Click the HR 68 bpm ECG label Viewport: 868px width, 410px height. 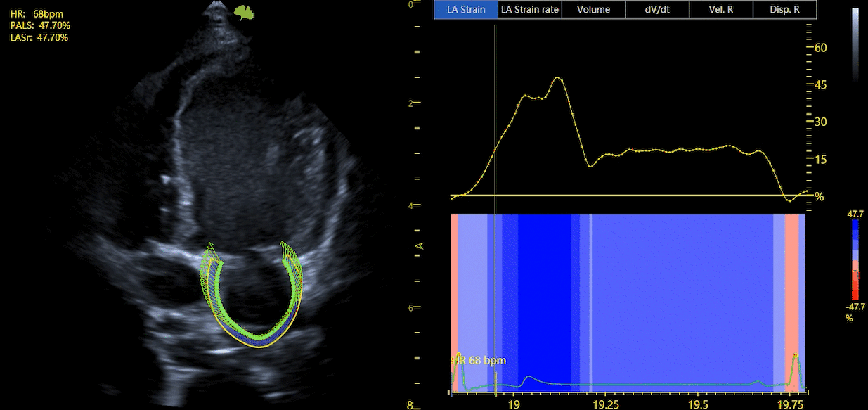click(480, 361)
